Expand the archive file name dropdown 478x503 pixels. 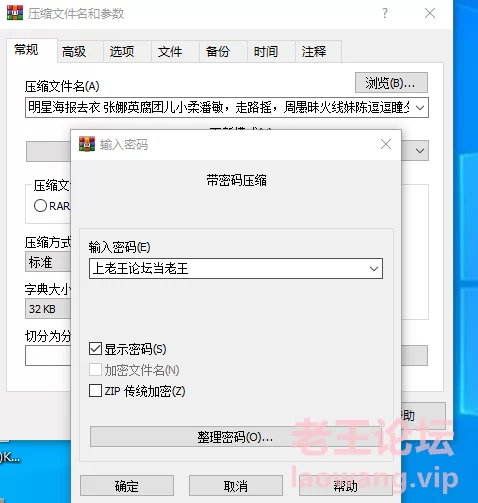tap(420, 108)
